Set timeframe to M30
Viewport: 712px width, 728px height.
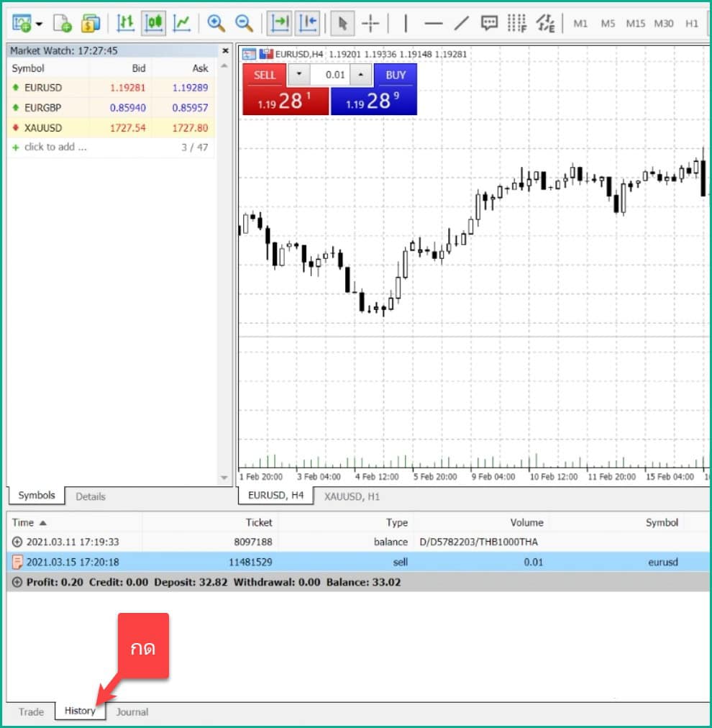(664, 24)
